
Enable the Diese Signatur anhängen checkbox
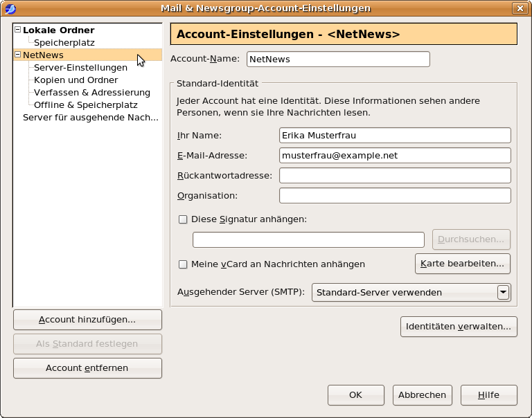tap(184, 219)
